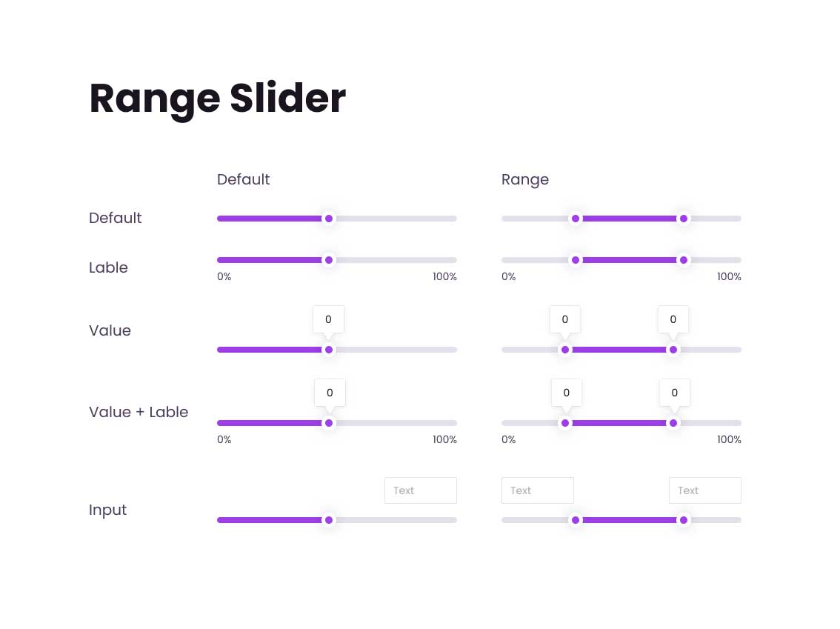This screenshot has width=840, height=629.
Task: Click the left handle of Input row range slider
Action: pyautogui.click(x=576, y=520)
